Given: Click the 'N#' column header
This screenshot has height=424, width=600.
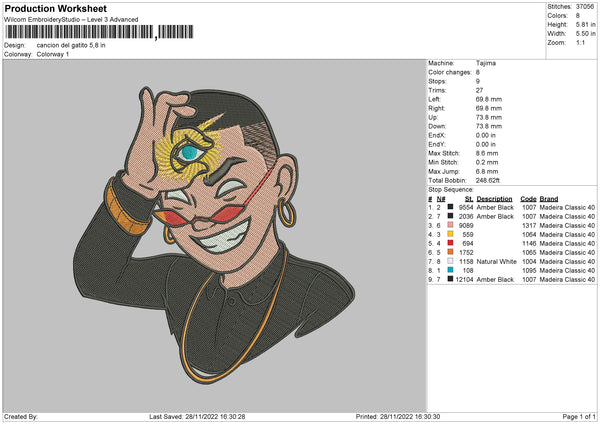Looking at the screenshot, I should pos(441,199).
